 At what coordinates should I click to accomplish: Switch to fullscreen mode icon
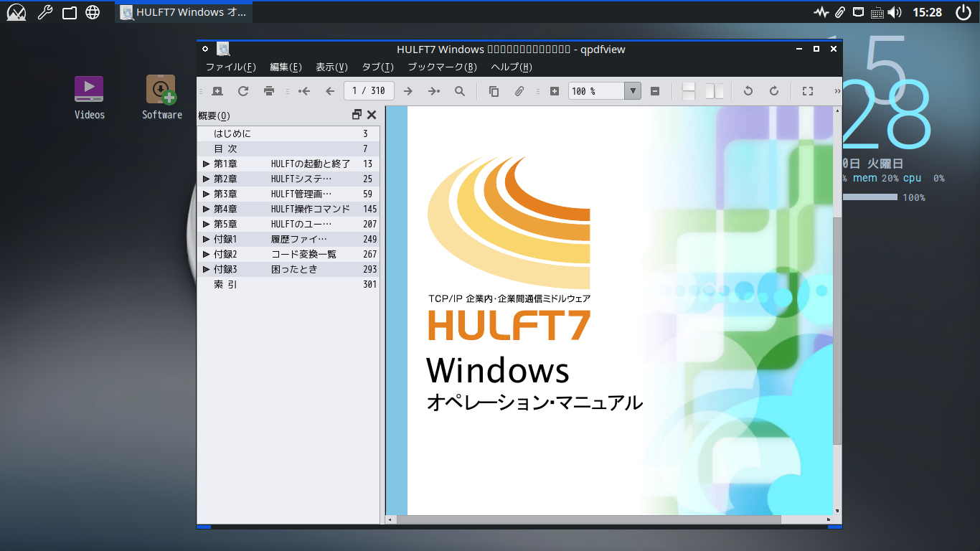808,91
